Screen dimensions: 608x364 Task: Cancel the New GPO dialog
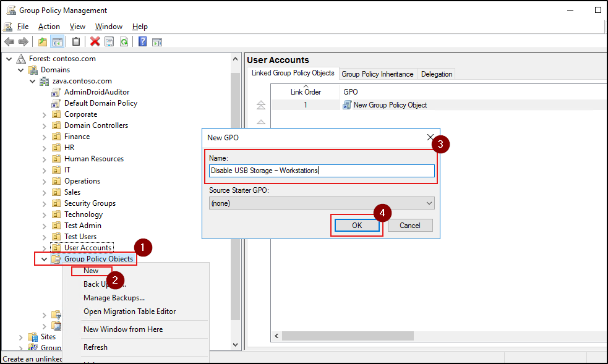410,225
